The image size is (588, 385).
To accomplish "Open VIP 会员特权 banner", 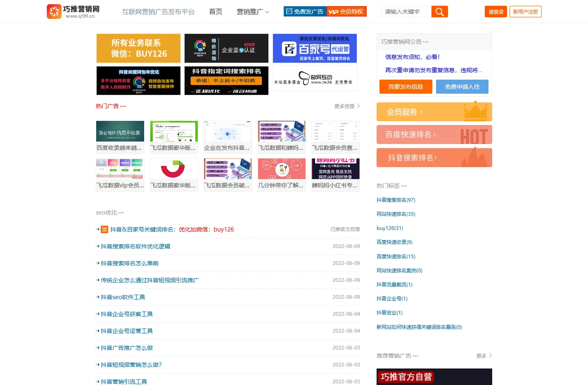I will 346,12.
